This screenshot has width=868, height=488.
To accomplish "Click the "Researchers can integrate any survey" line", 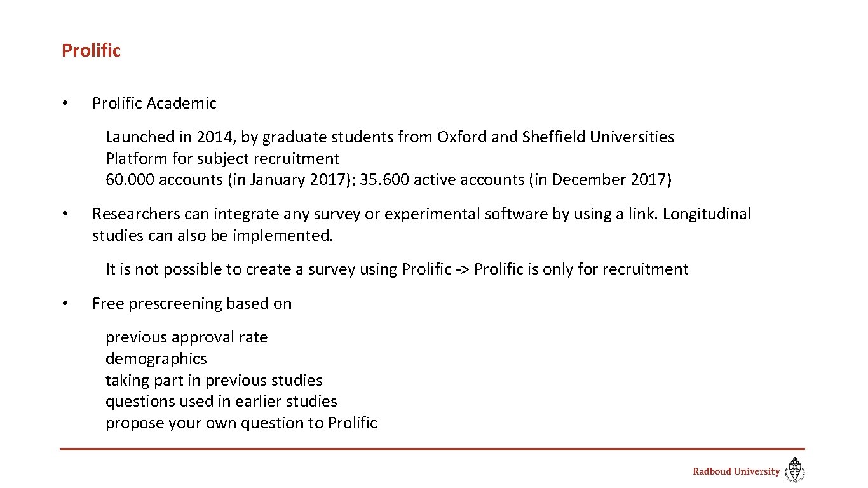I will coord(421,214).
